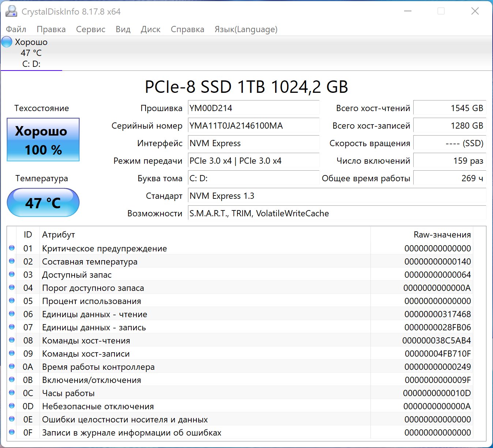The height and width of the screenshot is (448, 493).
Task: Click the status orb for attribute 09
Action: pyautogui.click(x=12, y=353)
